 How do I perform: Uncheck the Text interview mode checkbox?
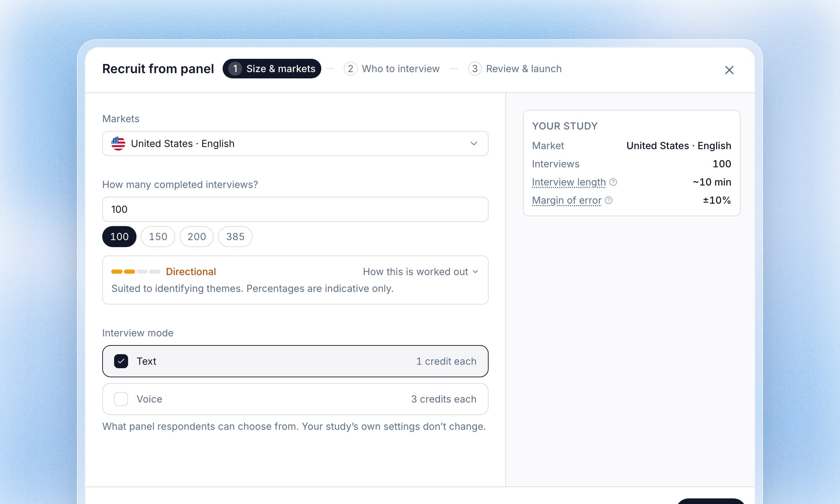[121, 361]
